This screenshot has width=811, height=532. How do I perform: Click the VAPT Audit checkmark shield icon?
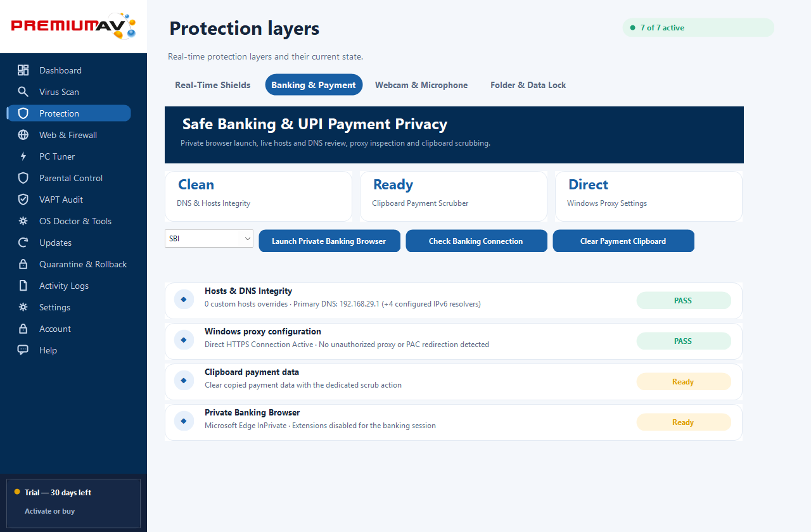pos(23,199)
